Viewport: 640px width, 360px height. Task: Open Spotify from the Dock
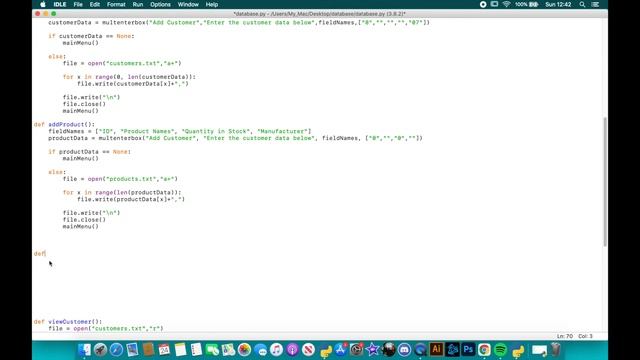pyautogui.click(x=500, y=350)
